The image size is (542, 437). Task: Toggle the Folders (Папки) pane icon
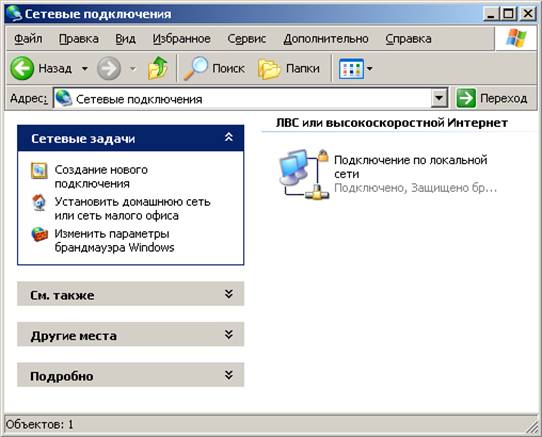click(269, 68)
